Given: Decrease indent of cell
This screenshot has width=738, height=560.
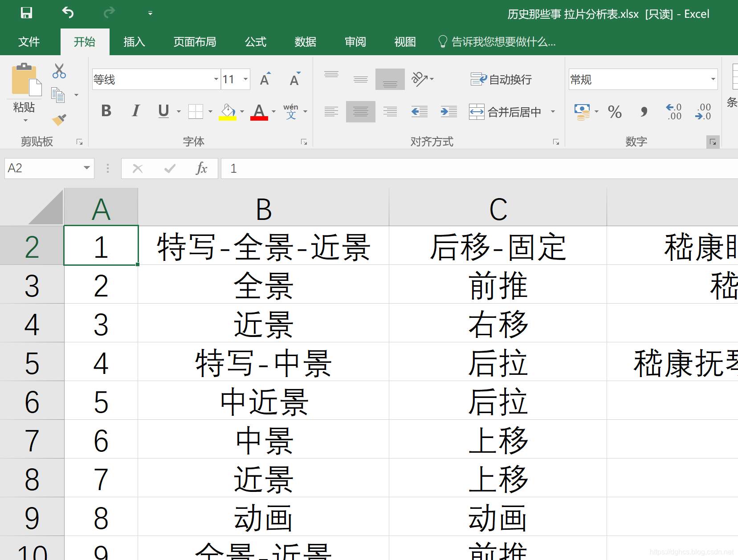Looking at the screenshot, I should coord(420,111).
